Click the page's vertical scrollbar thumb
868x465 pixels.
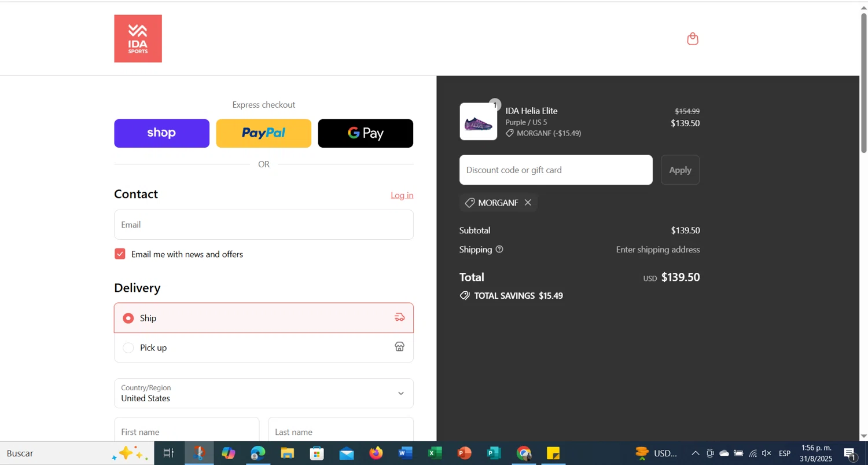[x=863, y=82]
